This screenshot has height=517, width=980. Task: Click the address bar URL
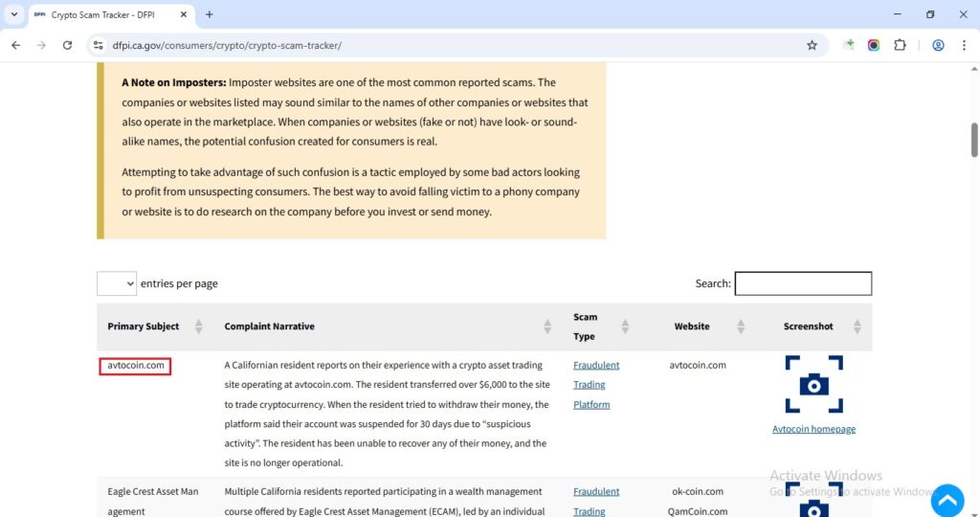[x=227, y=45]
